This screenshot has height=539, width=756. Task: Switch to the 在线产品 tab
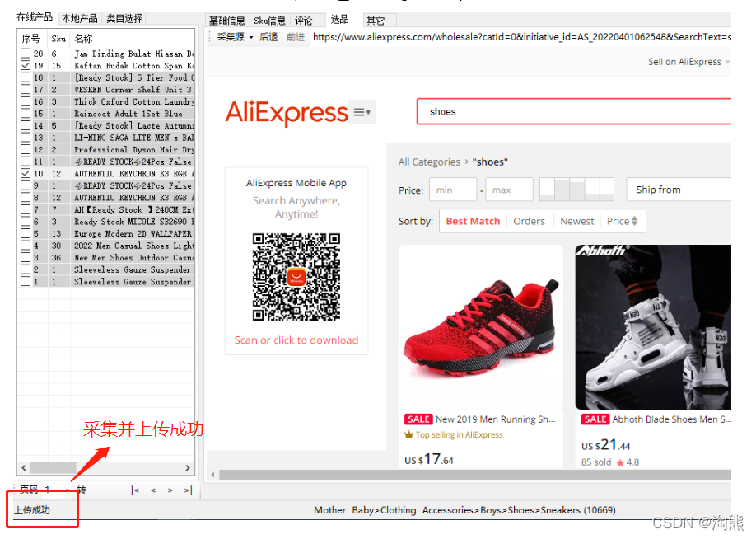click(x=35, y=18)
